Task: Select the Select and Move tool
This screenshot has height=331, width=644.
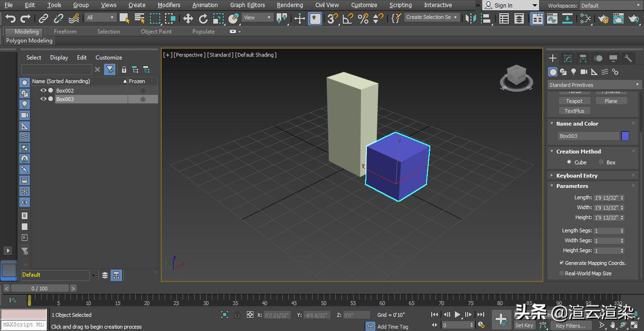Action: click(188, 19)
